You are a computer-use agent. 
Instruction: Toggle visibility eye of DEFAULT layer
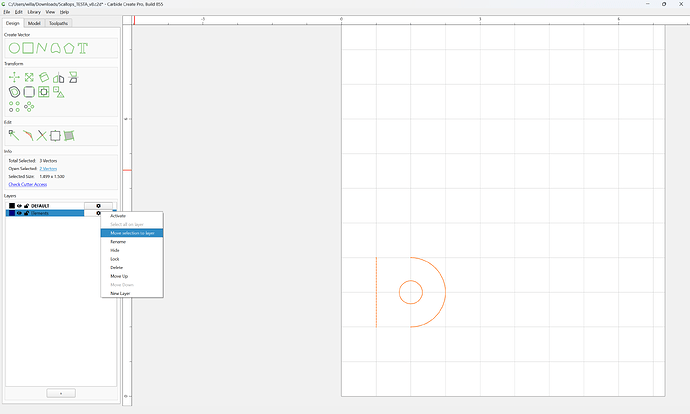coord(19,206)
